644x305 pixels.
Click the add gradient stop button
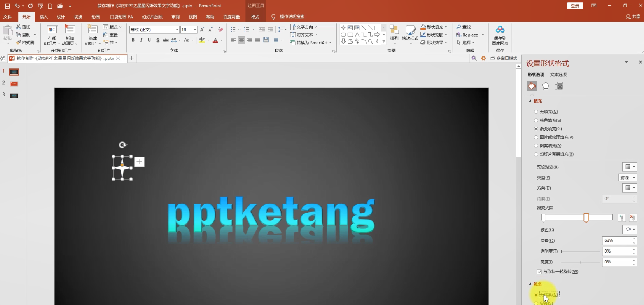pyautogui.click(x=622, y=218)
